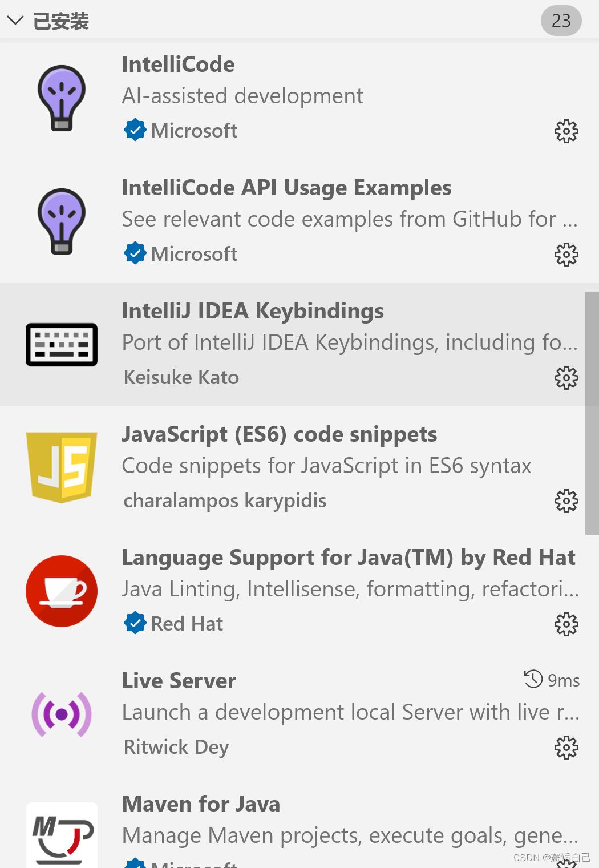Click publisher charalampos karypidis

coord(225,500)
